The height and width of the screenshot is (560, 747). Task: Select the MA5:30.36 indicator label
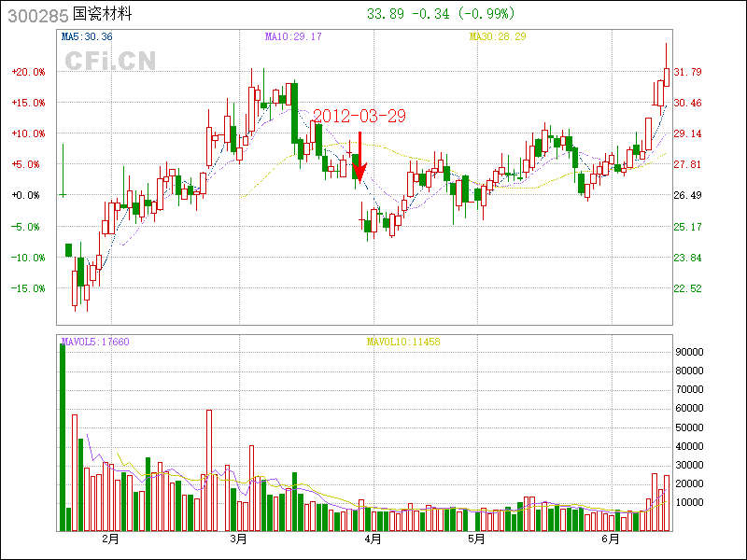click(87, 36)
